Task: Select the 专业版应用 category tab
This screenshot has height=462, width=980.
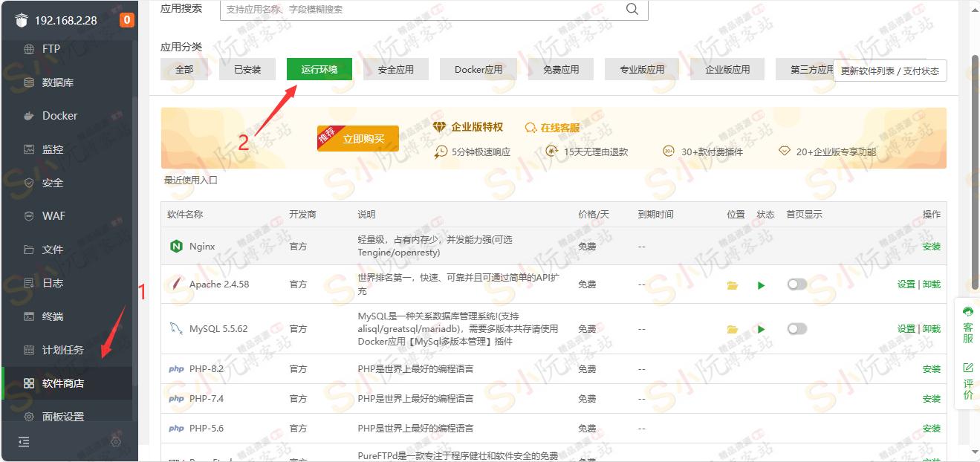Action: [643, 69]
